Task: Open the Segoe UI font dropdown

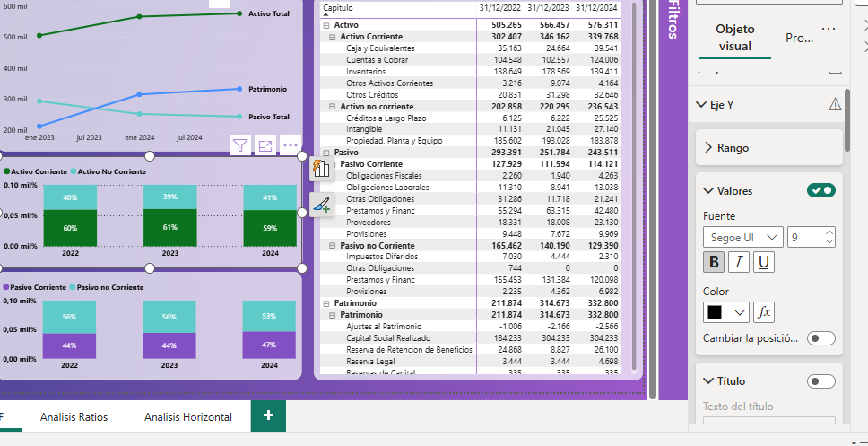Action: (x=742, y=238)
